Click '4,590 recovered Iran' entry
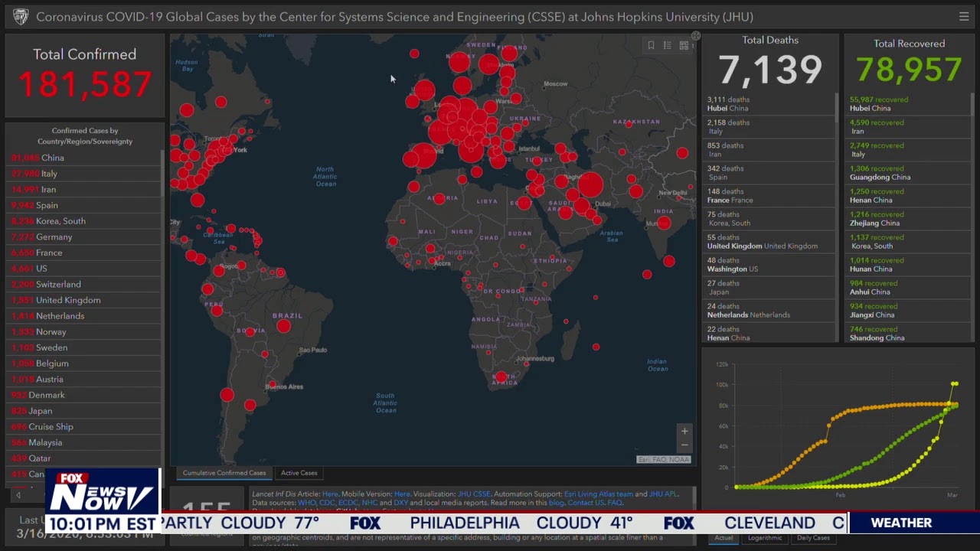 pyautogui.click(x=908, y=127)
